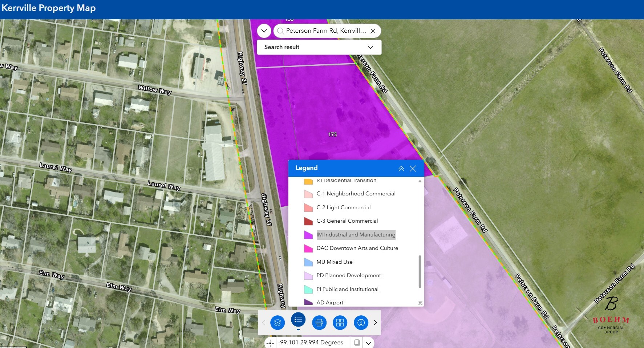
Task: Close the Legend panel
Action: coord(413,169)
